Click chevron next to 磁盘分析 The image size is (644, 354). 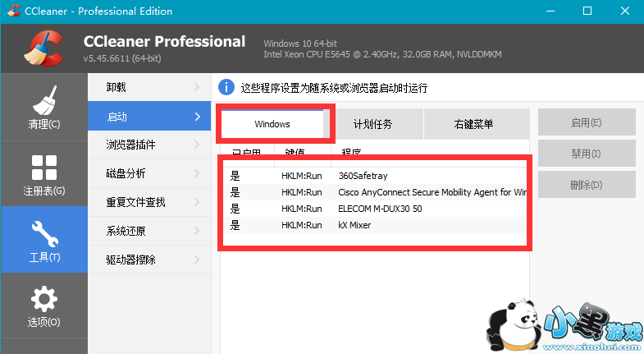[197, 173]
